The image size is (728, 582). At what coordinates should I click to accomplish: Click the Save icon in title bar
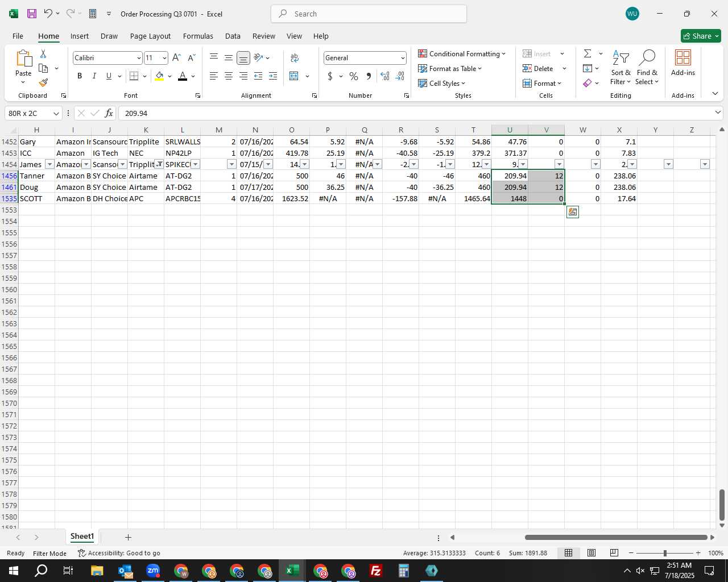(x=32, y=14)
